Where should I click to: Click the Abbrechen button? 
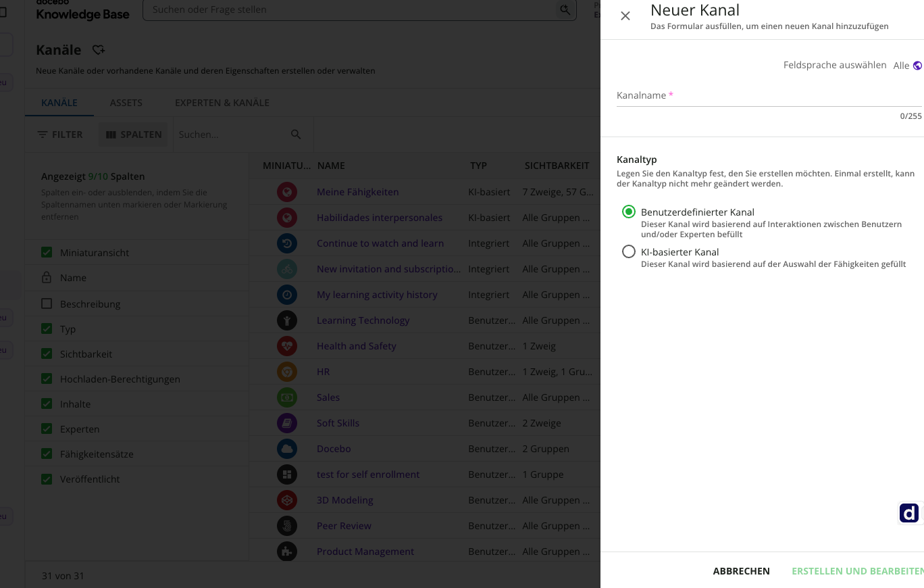coord(741,571)
